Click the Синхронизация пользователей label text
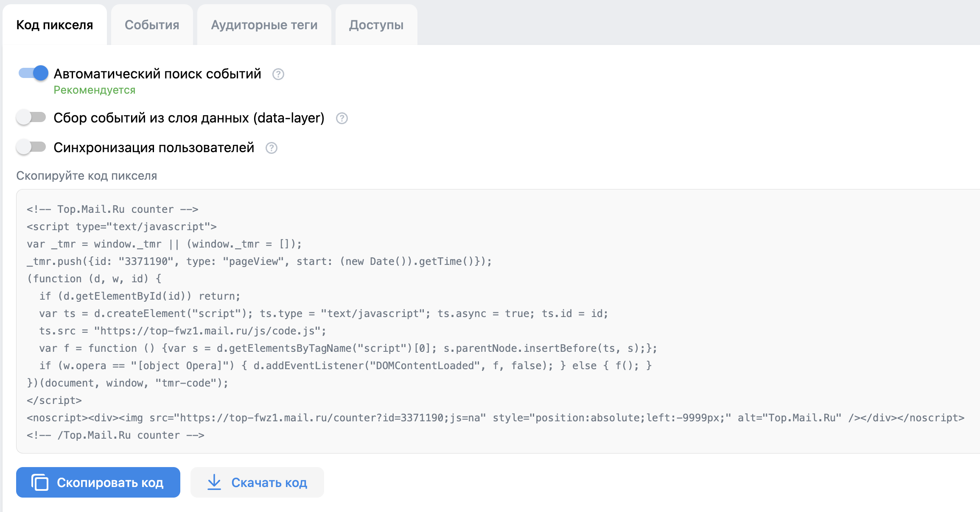 point(154,147)
